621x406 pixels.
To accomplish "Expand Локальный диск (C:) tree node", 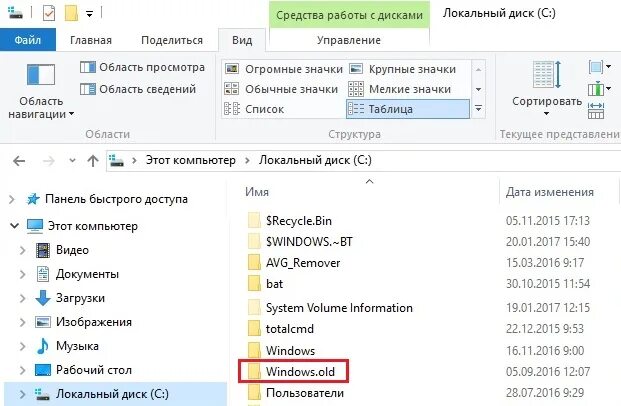I will [x=23, y=394].
